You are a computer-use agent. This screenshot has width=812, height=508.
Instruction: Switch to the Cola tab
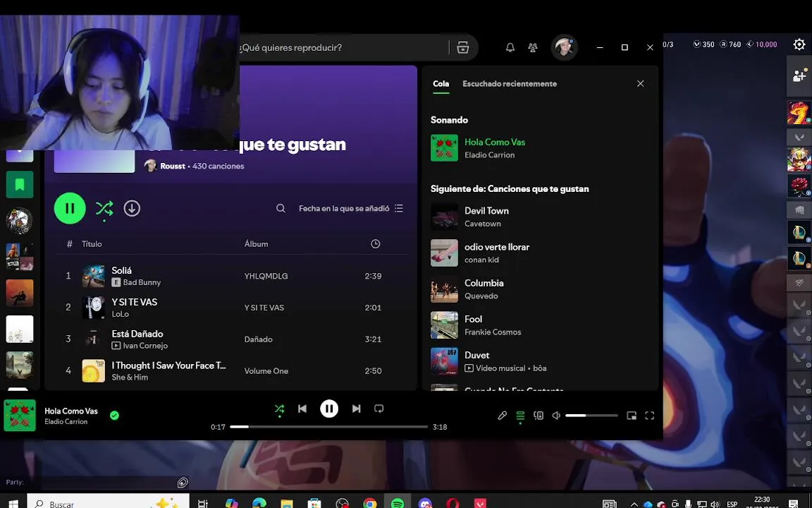point(441,83)
